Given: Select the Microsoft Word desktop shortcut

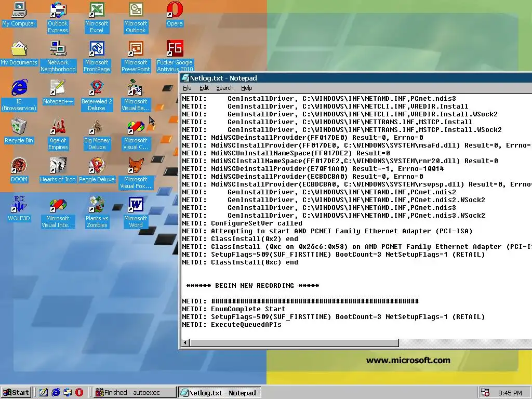Looking at the screenshot, I should 136,212.
